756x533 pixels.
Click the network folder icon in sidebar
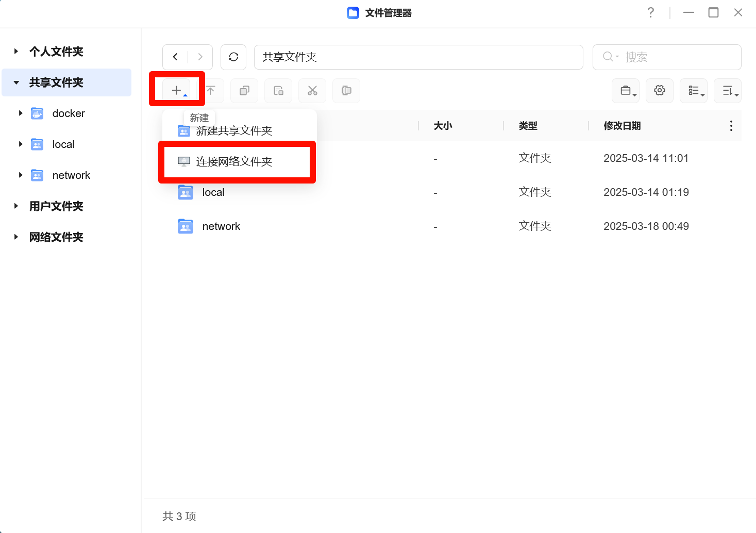click(37, 175)
